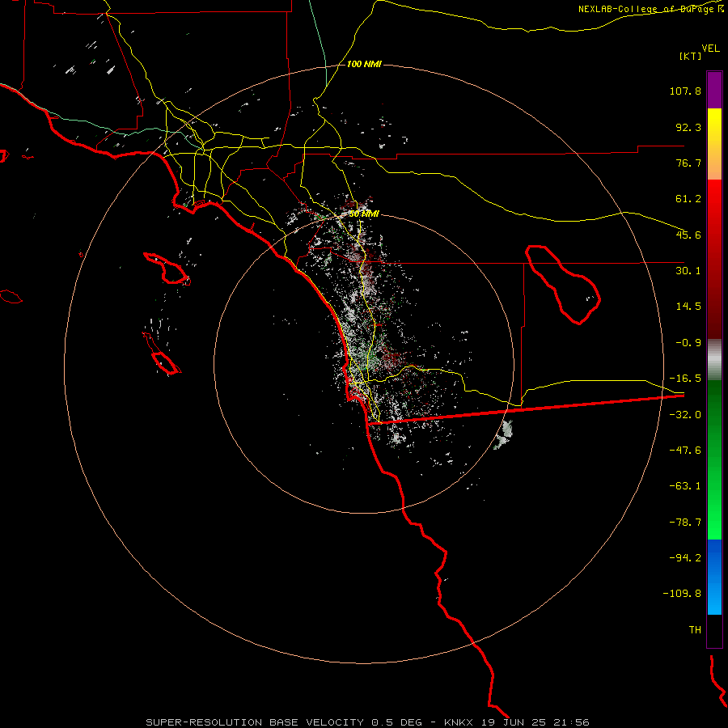Click the gray near-zero segment of velocity scale
This screenshot has width=728, height=728.
pyautogui.click(x=714, y=360)
